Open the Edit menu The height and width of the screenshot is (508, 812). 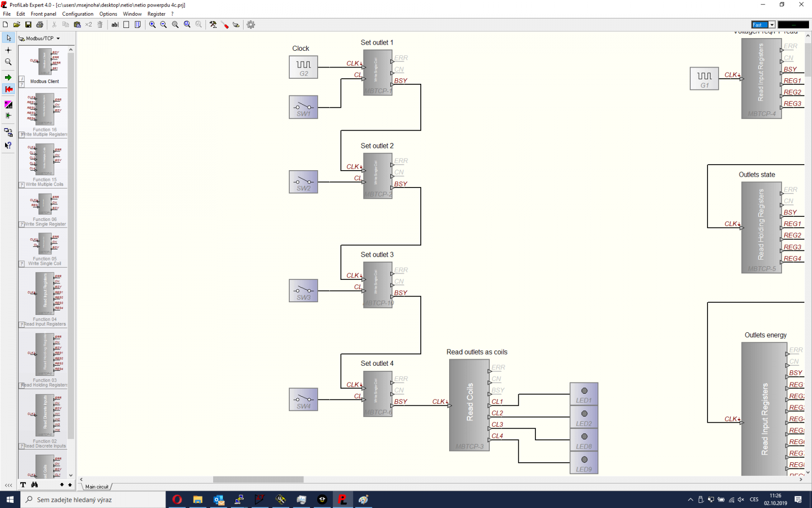click(x=21, y=14)
